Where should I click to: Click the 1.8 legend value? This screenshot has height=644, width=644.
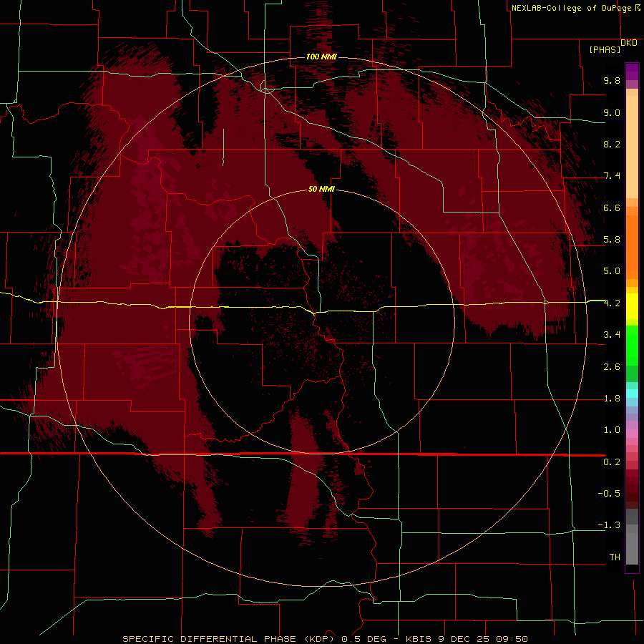(x=612, y=399)
